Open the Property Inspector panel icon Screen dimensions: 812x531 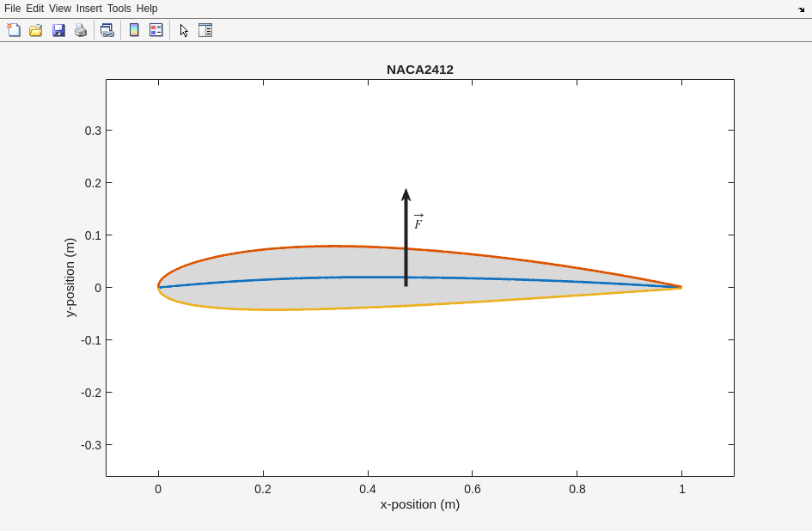(205, 30)
